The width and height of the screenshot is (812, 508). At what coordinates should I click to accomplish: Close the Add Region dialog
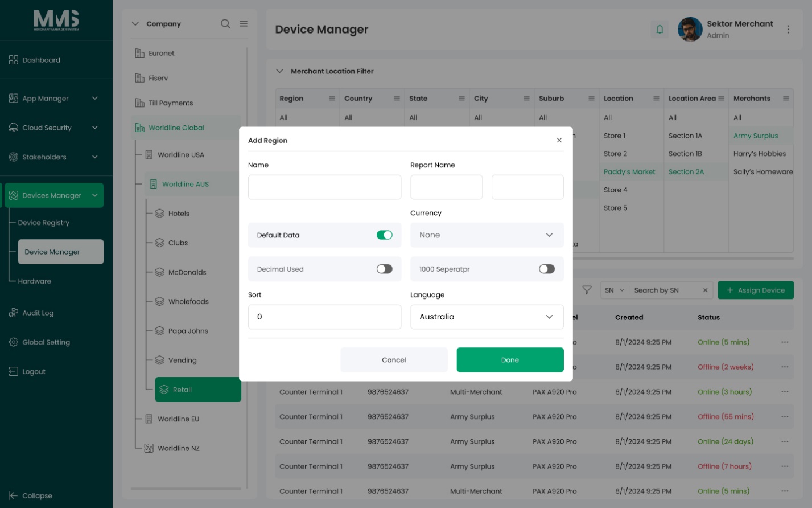[559, 140]
